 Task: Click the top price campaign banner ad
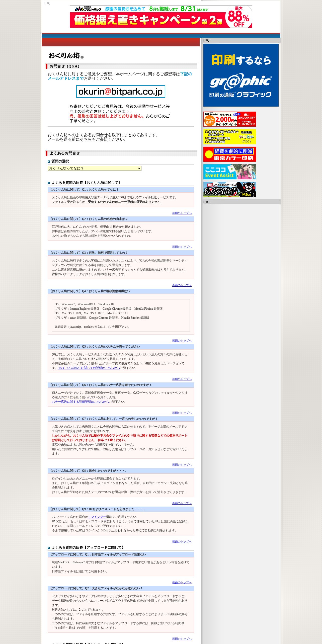[x=161, y=17]
